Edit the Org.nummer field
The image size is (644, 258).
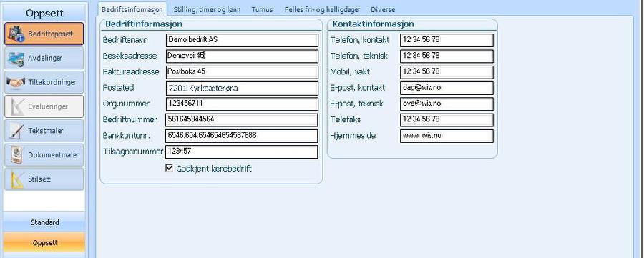[243, 104]
